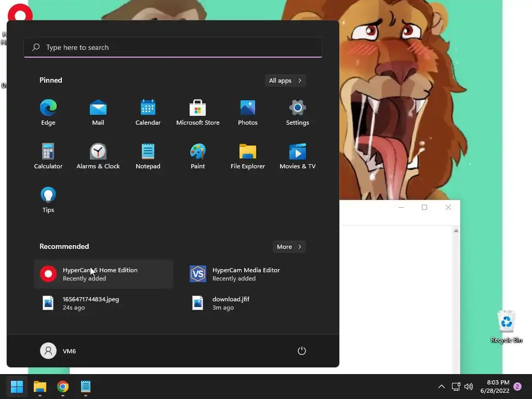Open the Notepad icon on taskbar
Screen dimensions: 532x399
[86, 387]
